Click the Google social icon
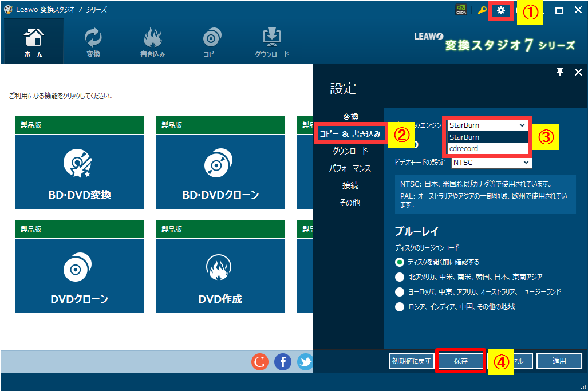The height and width of the screenshot is (391, 588). (x=260, y=361)
